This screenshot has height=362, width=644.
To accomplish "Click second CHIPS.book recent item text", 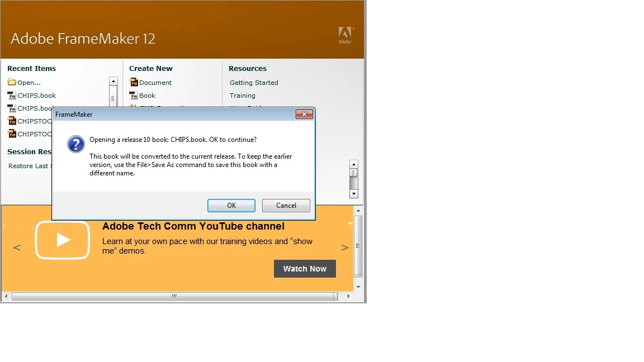I will 35,108.
